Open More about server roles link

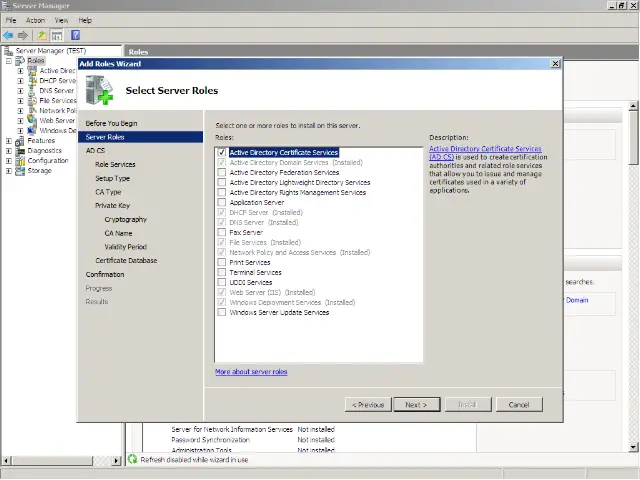click(x=251, y=372)
